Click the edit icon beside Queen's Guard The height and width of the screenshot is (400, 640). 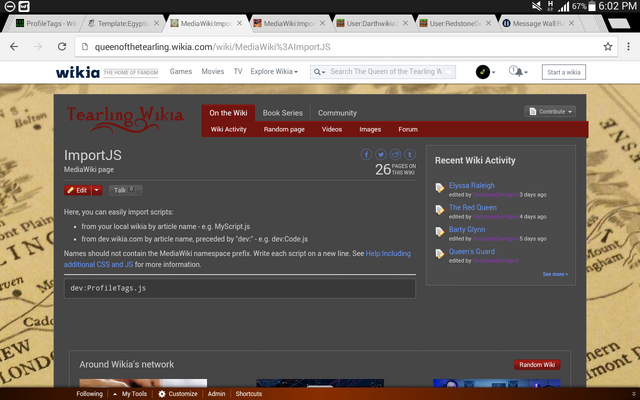click(x=440, y=254)
